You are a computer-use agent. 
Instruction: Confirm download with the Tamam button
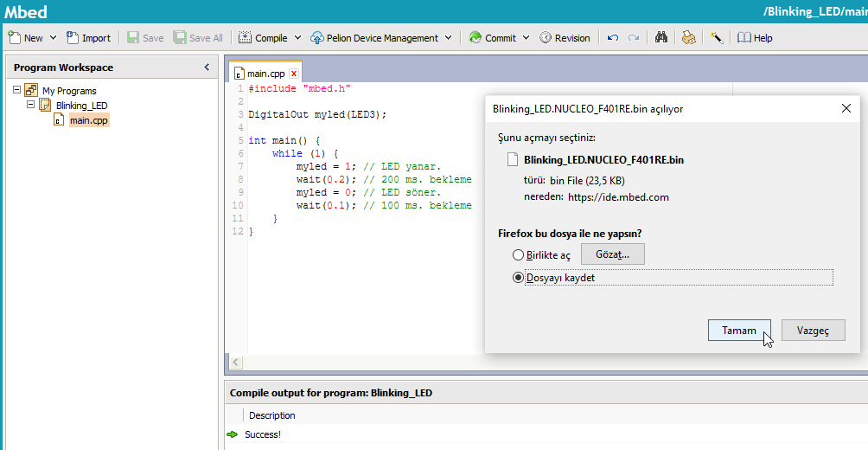coord(739,331)
